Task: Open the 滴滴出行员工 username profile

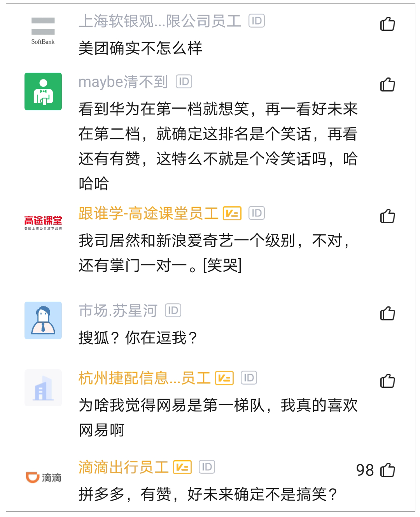Action: point(123,467)
